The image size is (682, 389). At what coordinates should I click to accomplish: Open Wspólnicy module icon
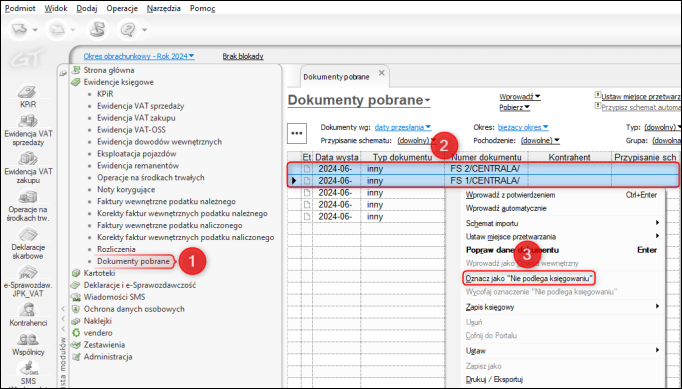[x=28, y=344]
